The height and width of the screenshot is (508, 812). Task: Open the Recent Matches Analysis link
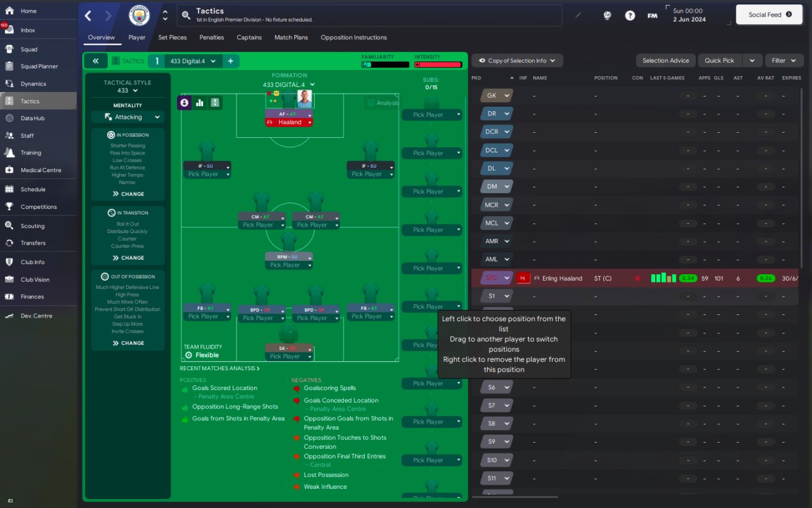219,368
